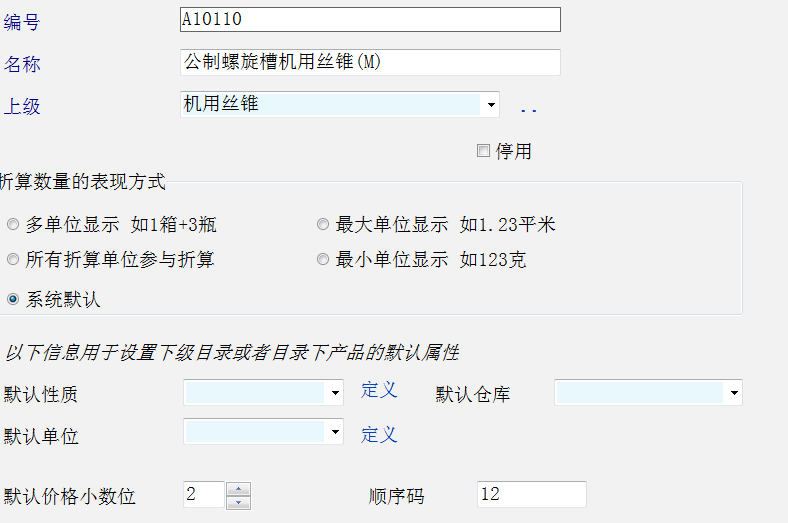Select the 最小单位显示 radio option
788x523 pixels.
[x=323, y=260]
